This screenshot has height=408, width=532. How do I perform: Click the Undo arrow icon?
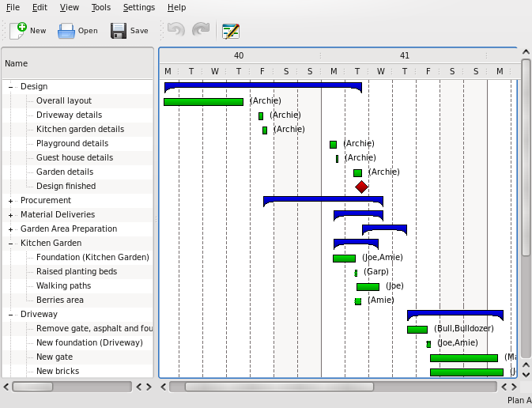tap(175, 31)
